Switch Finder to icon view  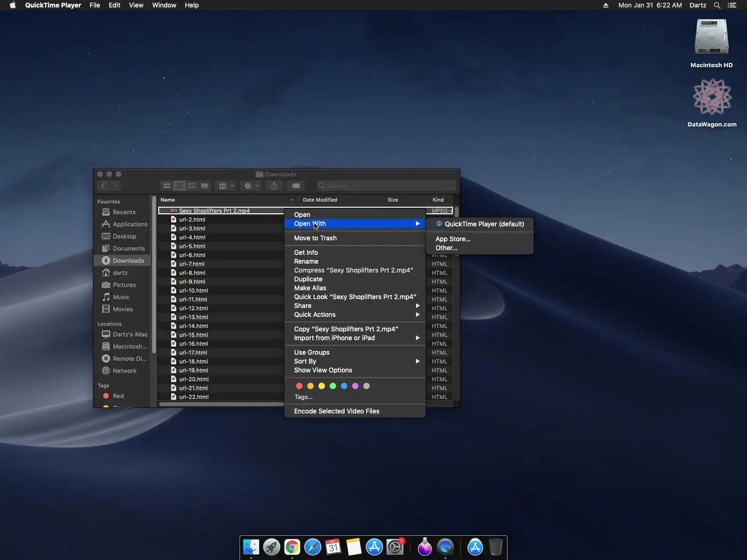pos(166,186)
